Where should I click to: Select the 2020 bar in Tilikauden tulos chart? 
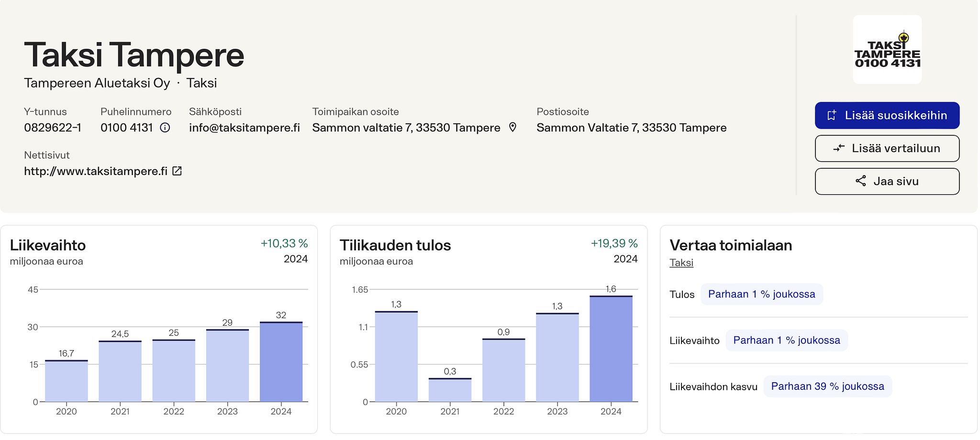tap(396, 356)
